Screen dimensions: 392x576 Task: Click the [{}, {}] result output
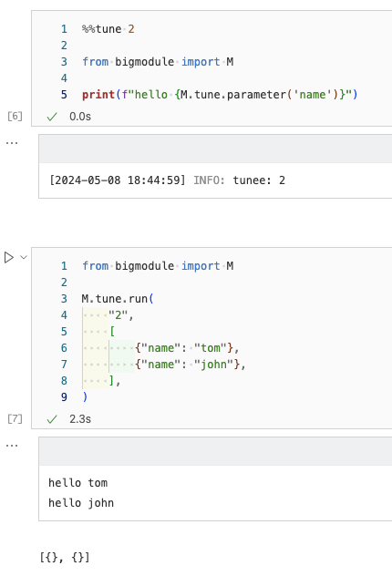click(65, 557)
